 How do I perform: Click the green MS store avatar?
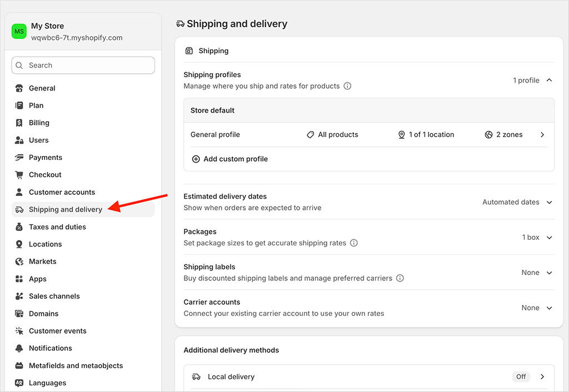(19, 31)
